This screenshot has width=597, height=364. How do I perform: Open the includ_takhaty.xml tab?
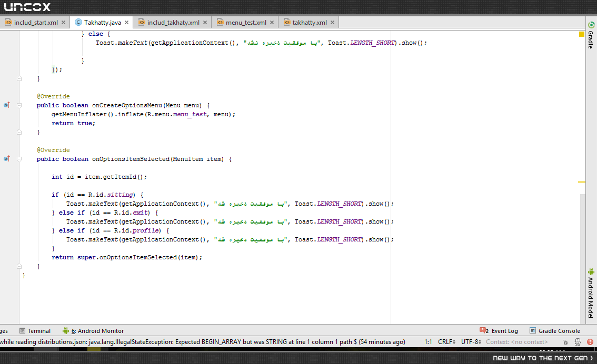(x=173, y=23)
